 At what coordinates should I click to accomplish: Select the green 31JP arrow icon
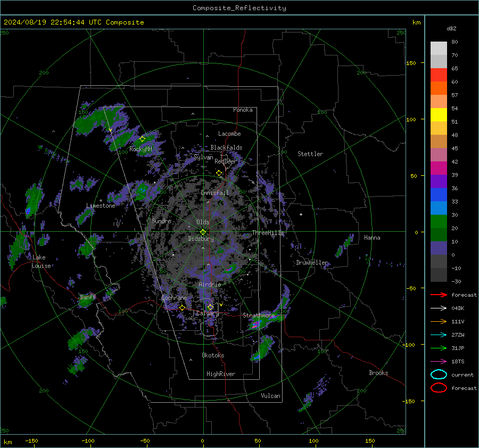point(439,348)
